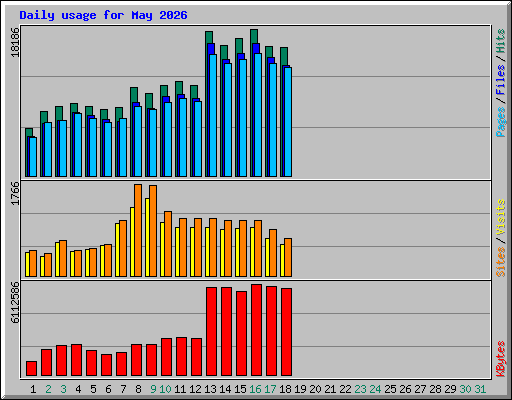Viewport: 512px width, 400px height.
Task: Select day 23 on the x-axis
Action: pos(360,389)
